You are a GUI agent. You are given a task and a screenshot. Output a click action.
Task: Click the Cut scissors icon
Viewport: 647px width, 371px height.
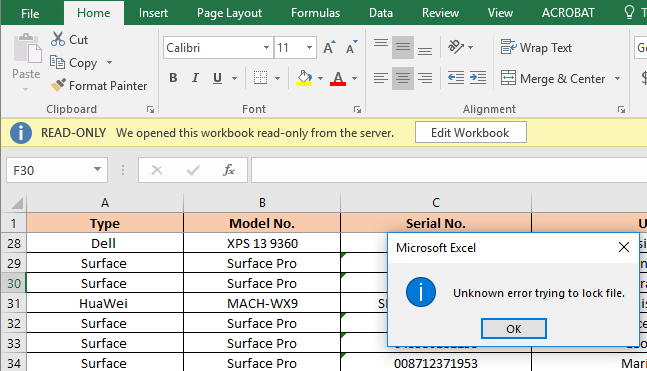[58, 39]
